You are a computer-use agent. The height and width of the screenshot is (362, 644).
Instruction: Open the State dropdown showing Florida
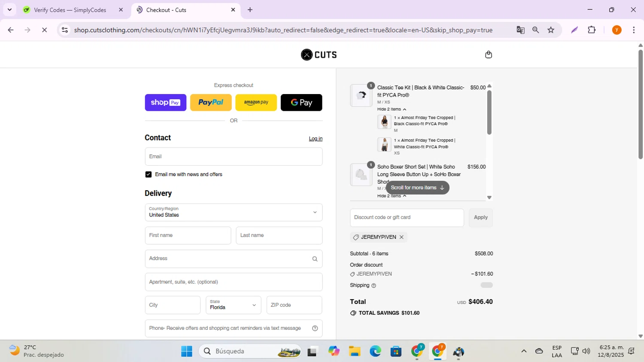(234, 305)
